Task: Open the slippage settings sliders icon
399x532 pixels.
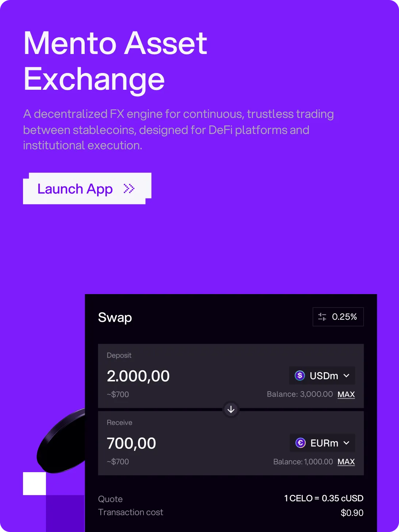Action: pos(323,317)
